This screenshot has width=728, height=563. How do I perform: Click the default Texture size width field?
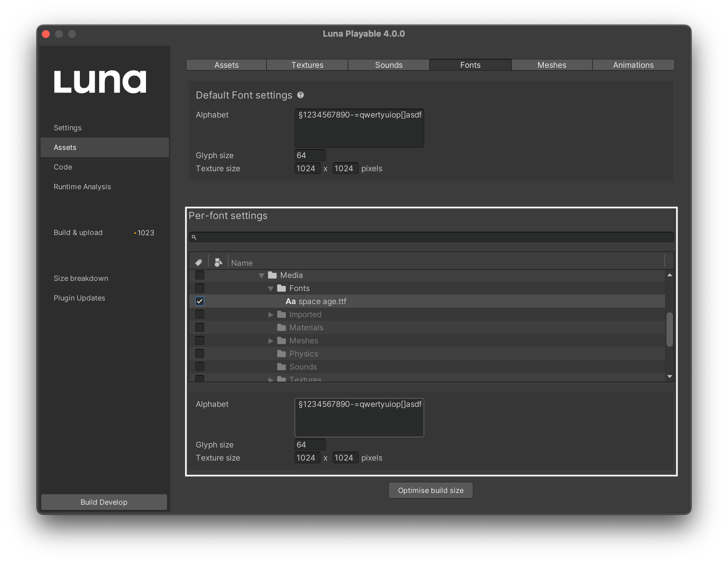[x=307, y=168]
